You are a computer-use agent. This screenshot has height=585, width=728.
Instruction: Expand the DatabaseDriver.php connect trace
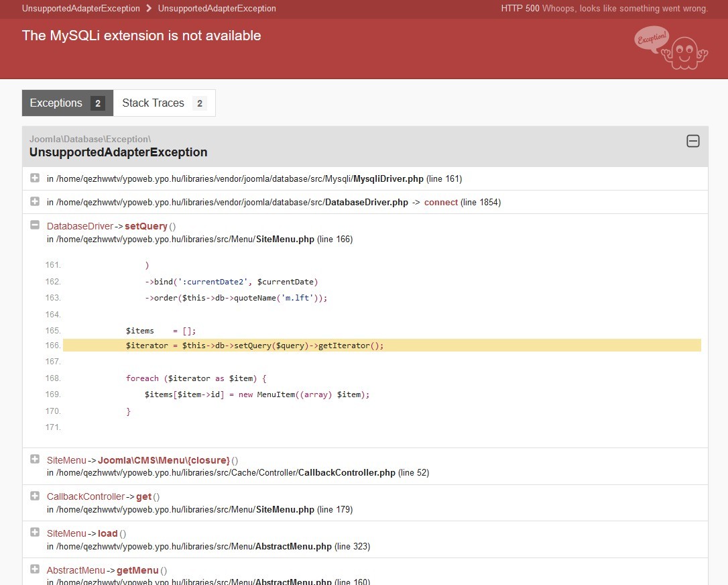click(35, 201)
